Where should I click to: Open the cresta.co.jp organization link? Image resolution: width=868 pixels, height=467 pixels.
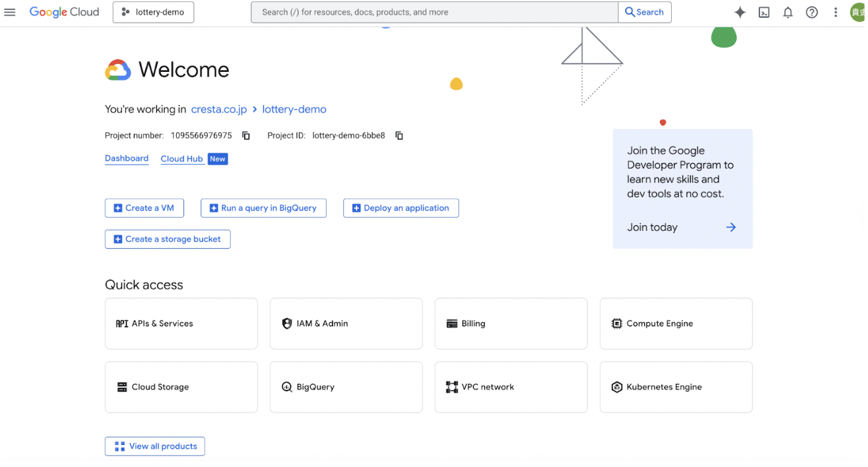coord(219,109)
